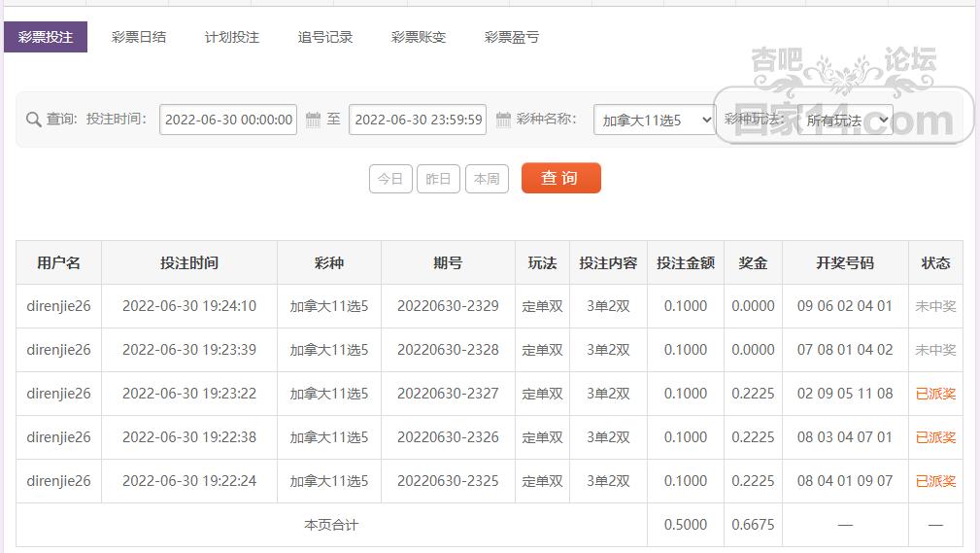Screen dimensions: 980x553
Task: Click 未中奖 status in row 20220630-2328
Action: (935, 350)
